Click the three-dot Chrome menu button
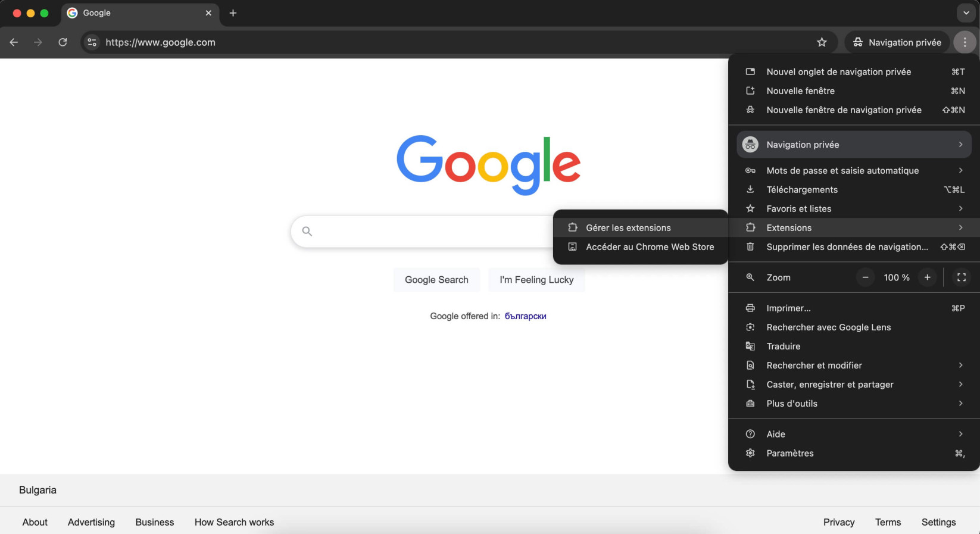The image size is (980, 534). (965, 42)
